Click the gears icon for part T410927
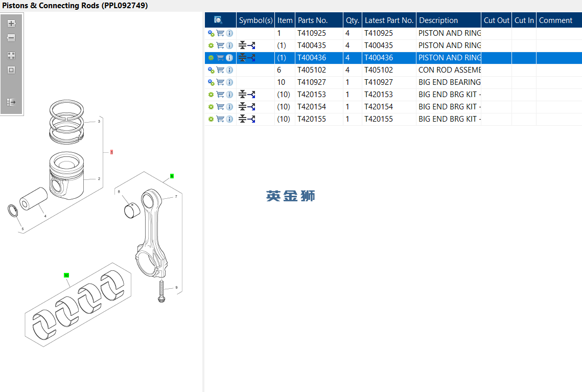 (211, 82)
